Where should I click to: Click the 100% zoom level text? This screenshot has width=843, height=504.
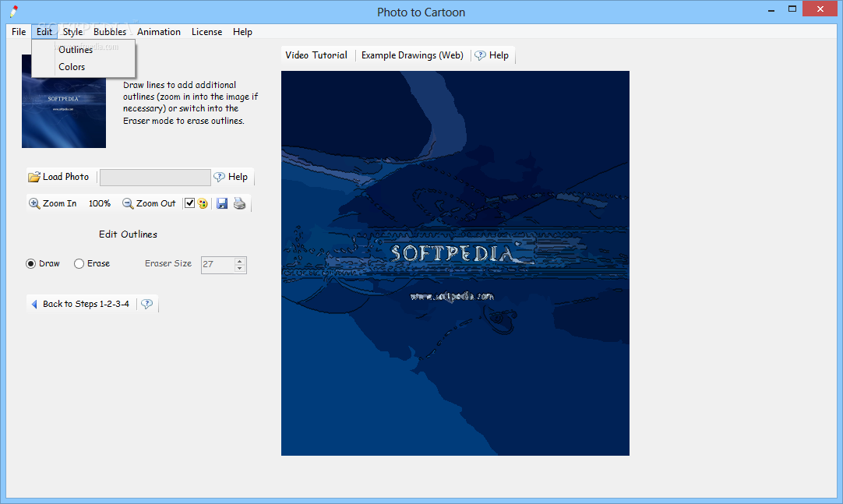(100, 203)
